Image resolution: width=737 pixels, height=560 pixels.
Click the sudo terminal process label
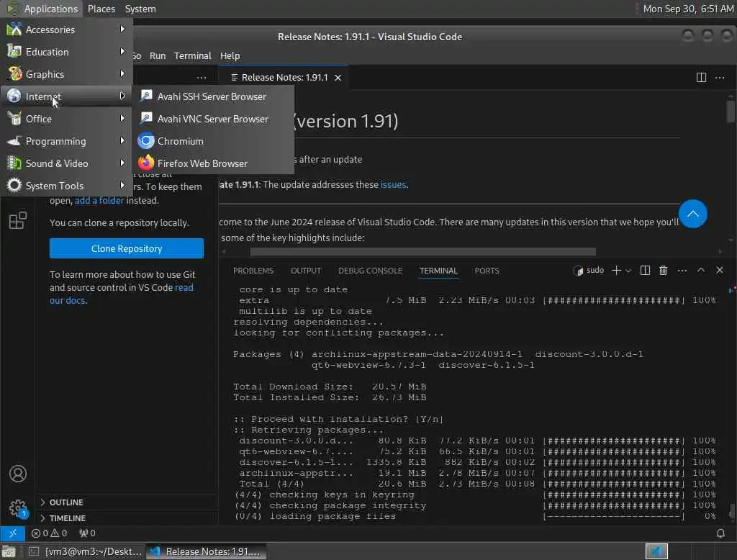588,271
